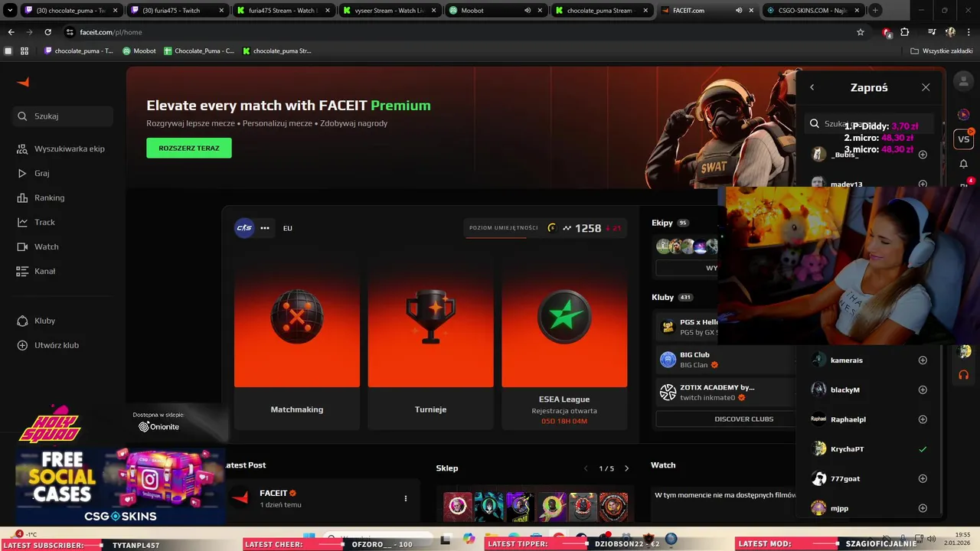This screenshot has width=980, height=551.
Task: Click the 1258 ELO skill level
Action: 588,228
